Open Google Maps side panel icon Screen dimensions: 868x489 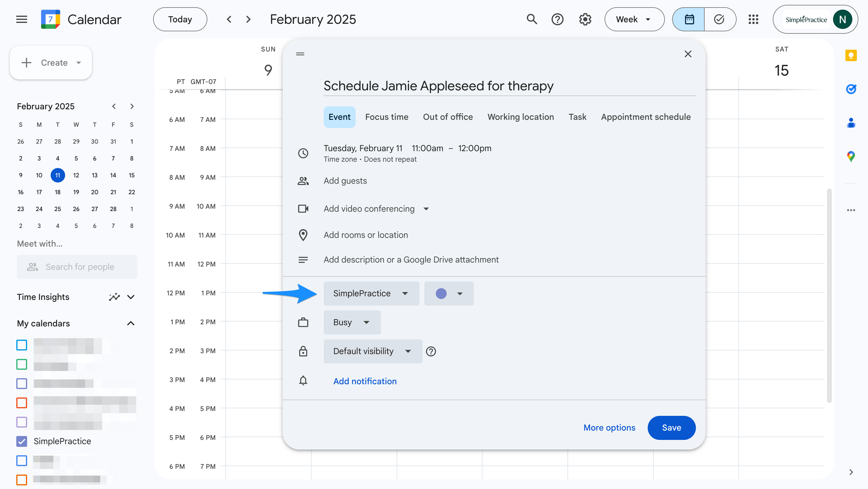pos(851,156)
